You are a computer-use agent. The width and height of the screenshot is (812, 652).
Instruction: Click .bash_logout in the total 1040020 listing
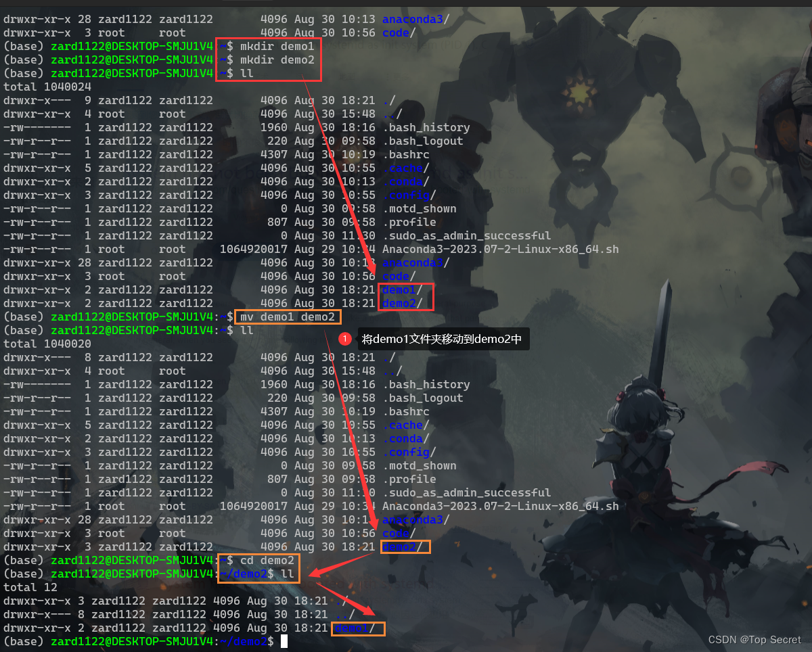pyautogui.click(x=423, y=398)
